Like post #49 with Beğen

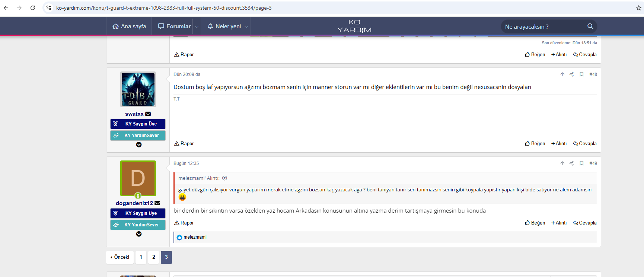[535, 223]
